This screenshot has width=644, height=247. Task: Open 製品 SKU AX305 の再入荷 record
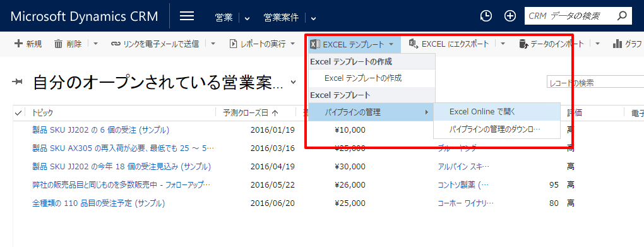coord(123,148)
